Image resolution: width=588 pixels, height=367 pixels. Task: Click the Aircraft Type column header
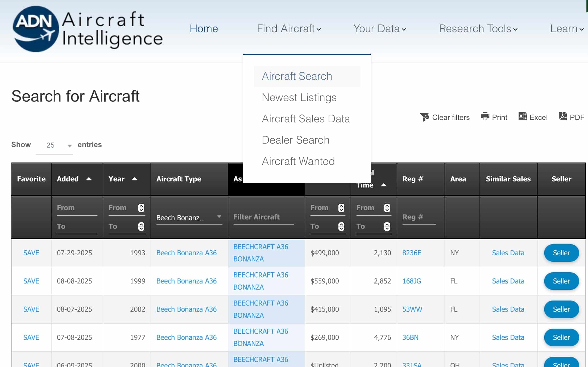pyautogui.click(x=189, y=179)
